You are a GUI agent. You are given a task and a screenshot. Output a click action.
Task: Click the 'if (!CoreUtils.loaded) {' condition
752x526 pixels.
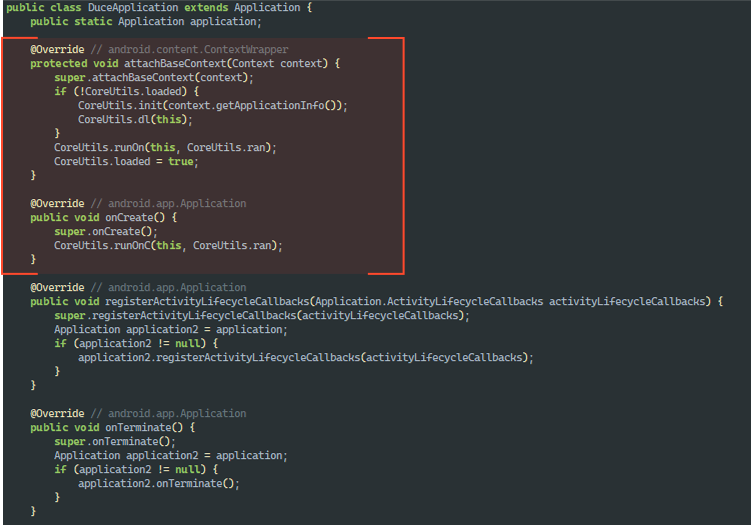[x=127, y=91]
